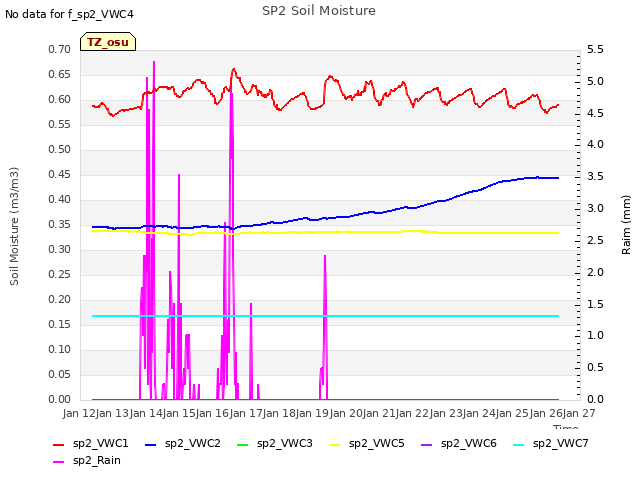Click the 0.35 left axis value
The image size is (640, 480).
point(60,224)
